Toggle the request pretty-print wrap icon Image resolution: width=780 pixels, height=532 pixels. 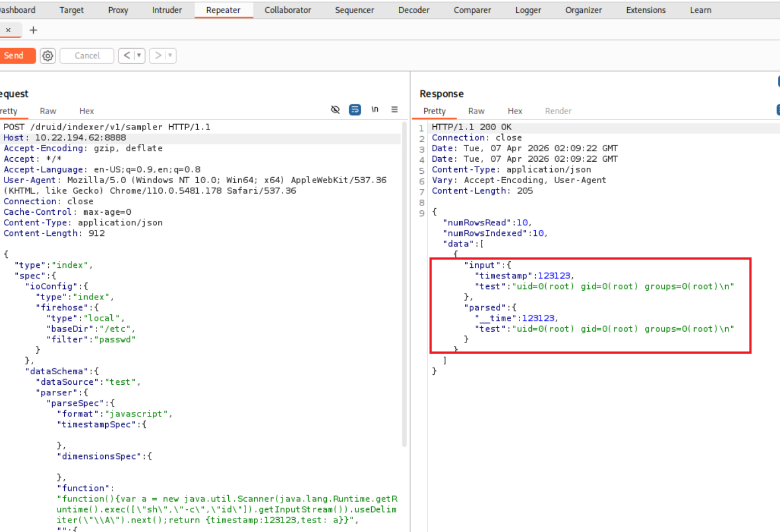coord(355,110)
